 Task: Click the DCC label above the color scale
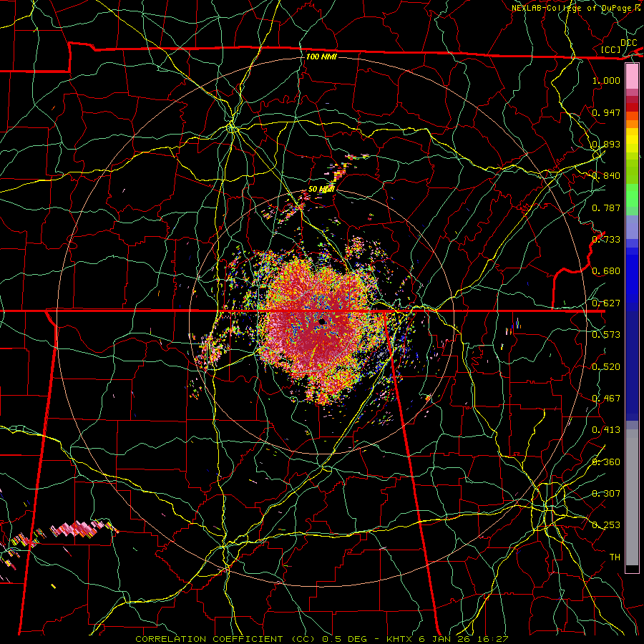[x=628, y=43]
